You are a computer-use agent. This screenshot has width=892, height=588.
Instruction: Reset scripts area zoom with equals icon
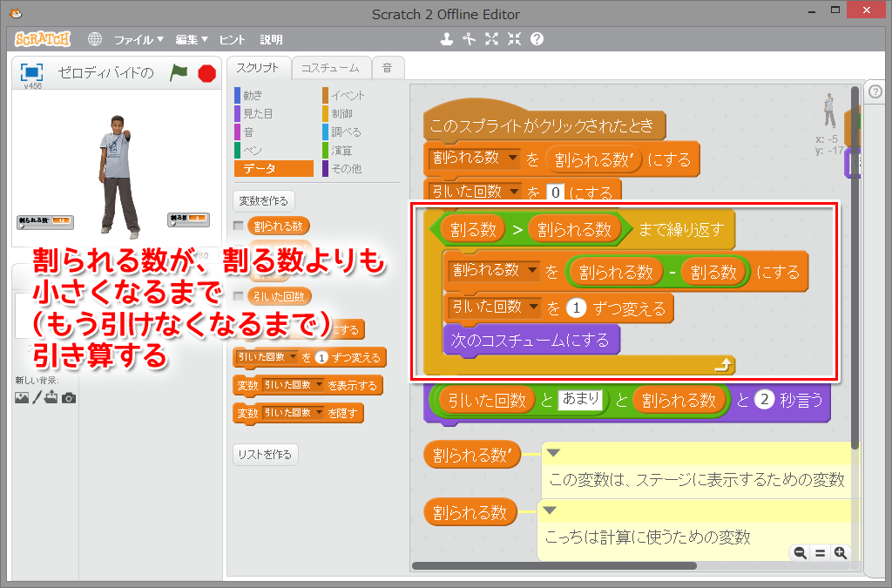[x=820, y=553]
